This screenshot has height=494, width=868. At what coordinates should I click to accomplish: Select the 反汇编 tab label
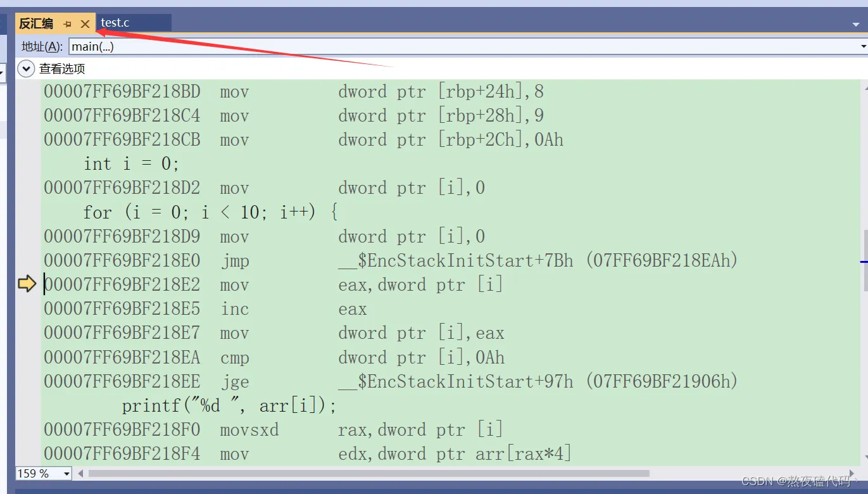[x=36, y=23]
